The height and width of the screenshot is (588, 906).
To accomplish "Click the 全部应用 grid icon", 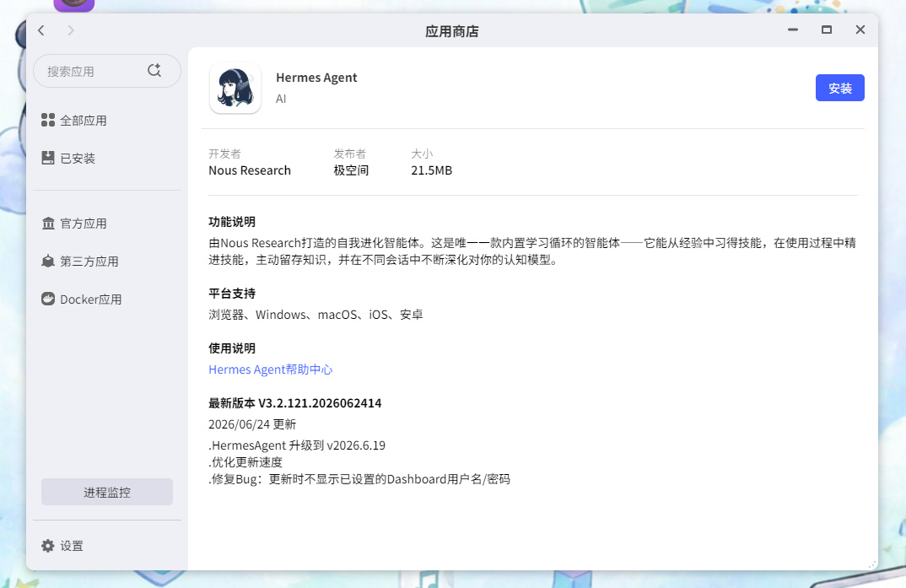I will click(48, 120).
